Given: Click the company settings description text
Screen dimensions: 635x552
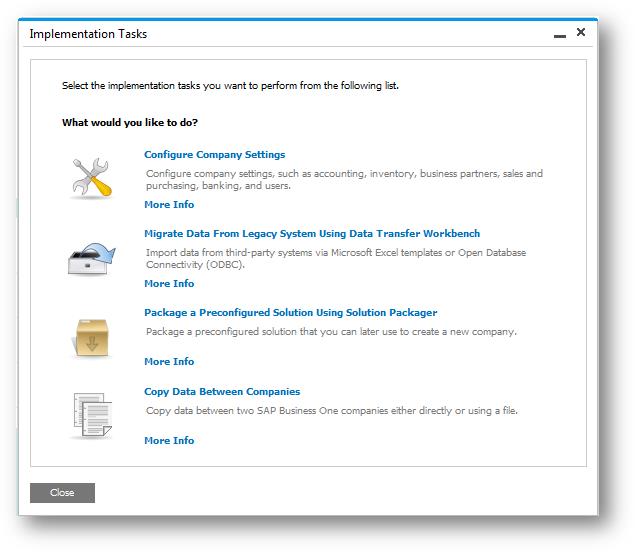Looking at the screenshot, I should 344,180.
